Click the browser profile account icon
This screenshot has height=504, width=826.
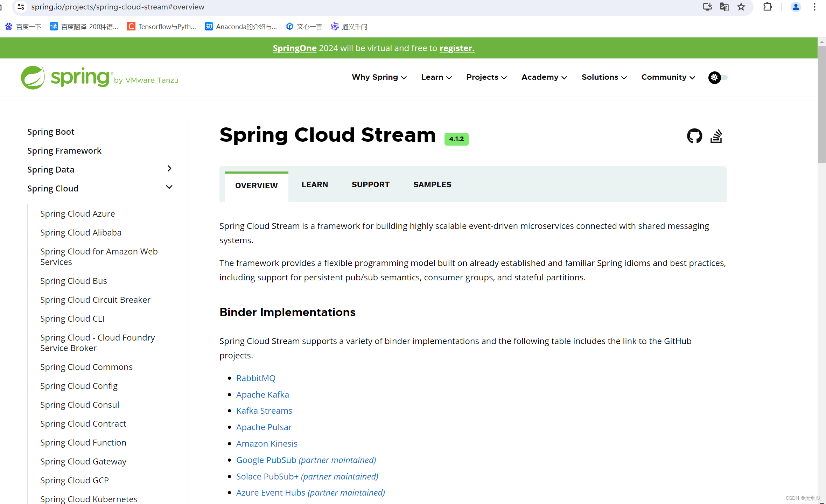(797, 7)
